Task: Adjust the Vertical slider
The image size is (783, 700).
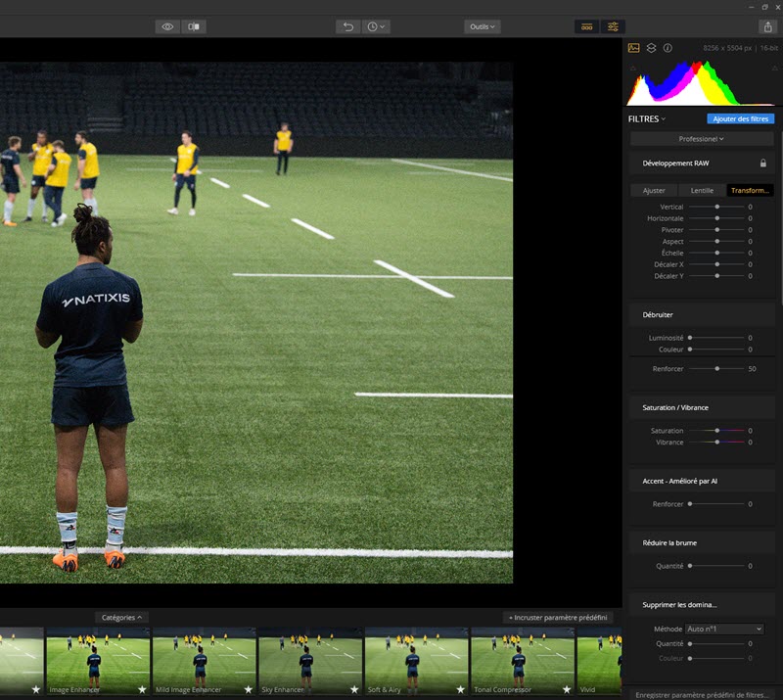Action: tap(717, 207)
